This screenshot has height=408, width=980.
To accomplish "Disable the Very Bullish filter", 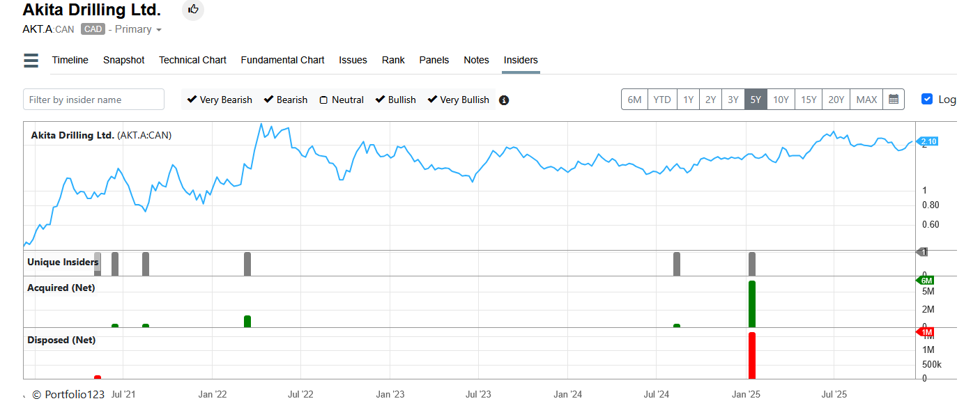I will (x=433, y=100).
